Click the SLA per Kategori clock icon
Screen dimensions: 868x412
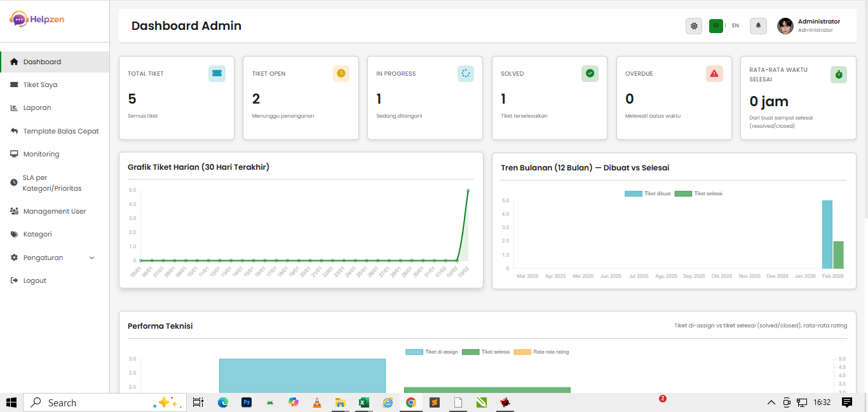tap(14, 182)
